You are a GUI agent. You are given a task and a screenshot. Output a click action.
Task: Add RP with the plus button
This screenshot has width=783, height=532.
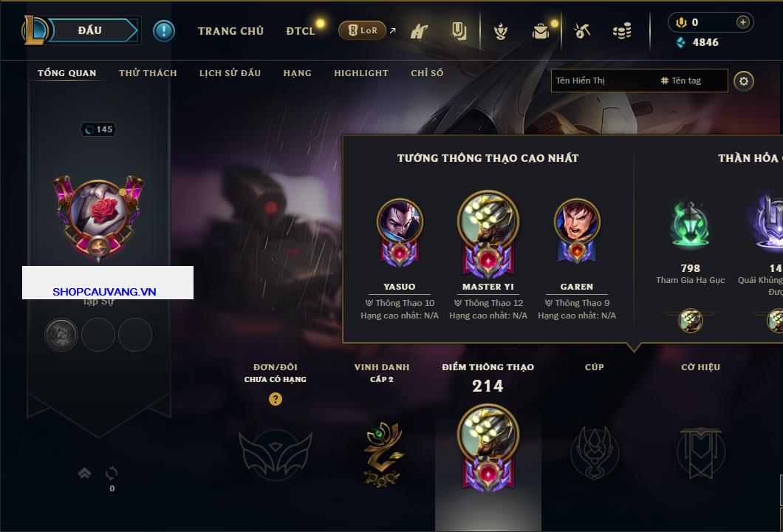point(743,22)
